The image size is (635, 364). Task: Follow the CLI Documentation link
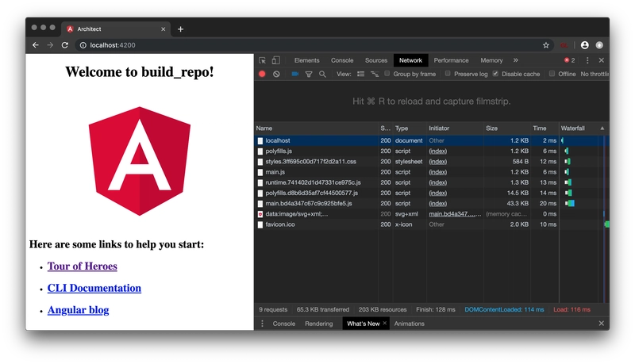click(x=94, y=288)
